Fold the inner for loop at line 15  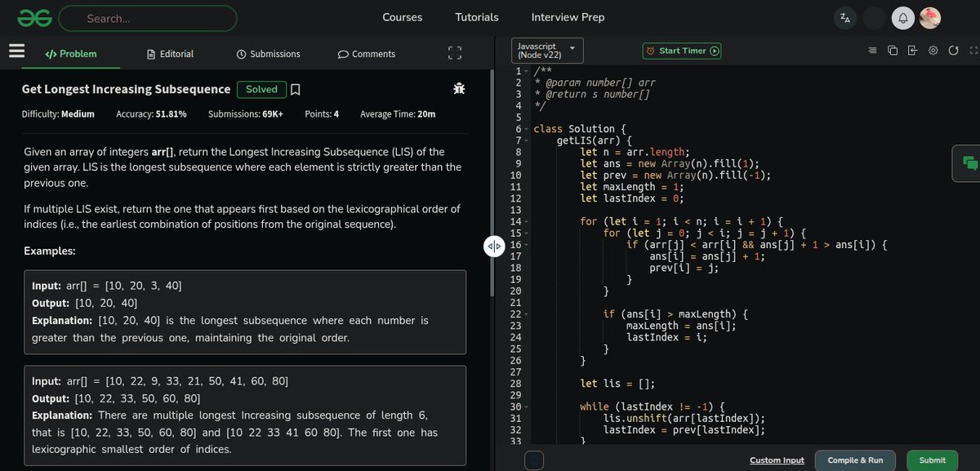point(526,233)
